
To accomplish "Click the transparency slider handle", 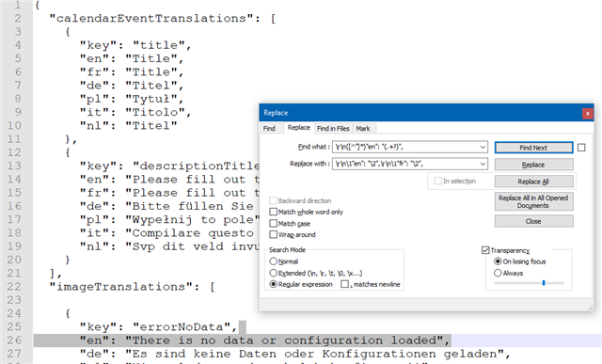I will (x=544, y=283).
